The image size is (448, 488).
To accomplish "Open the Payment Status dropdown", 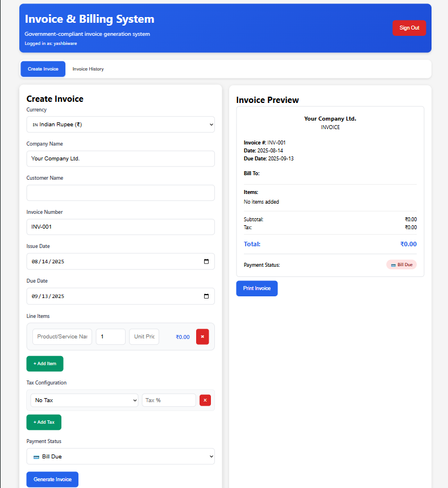I will click(x=121, y=456).
